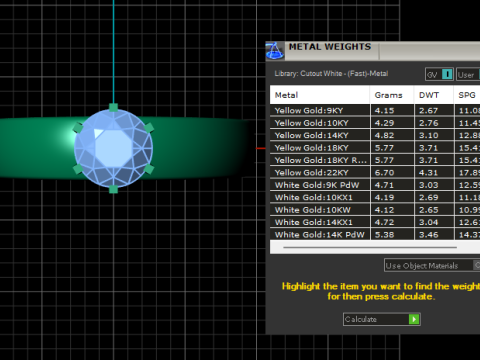Click the bottom prong below the gem
The height and width of the screenshot is (360, 480).
pos(113,189)
